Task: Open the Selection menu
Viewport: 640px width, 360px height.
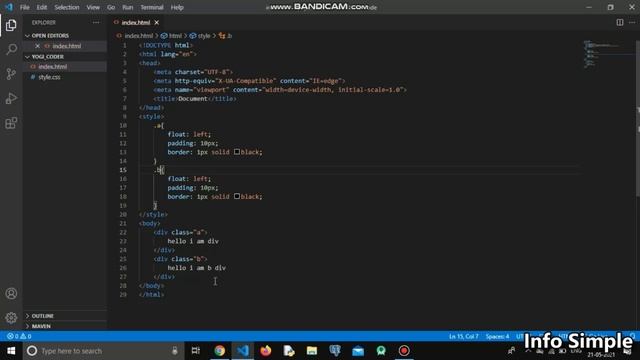Action: point(67,7)
